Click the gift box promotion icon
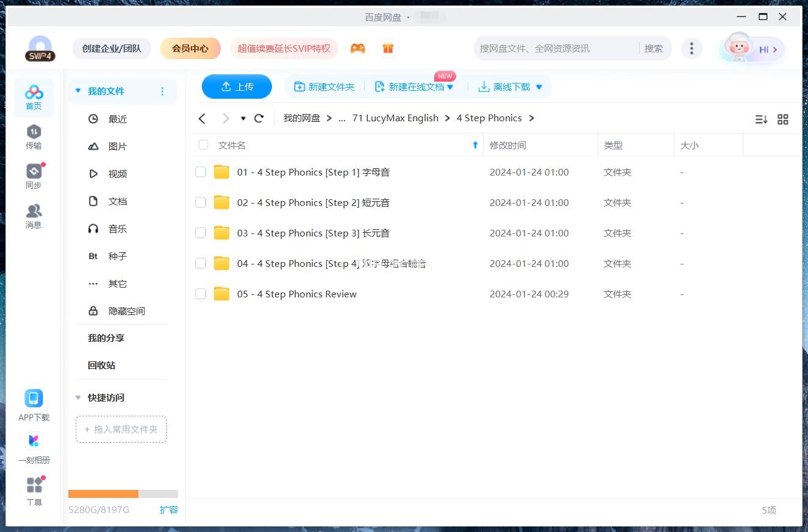The image size is (808, 532). click(388, 48)
